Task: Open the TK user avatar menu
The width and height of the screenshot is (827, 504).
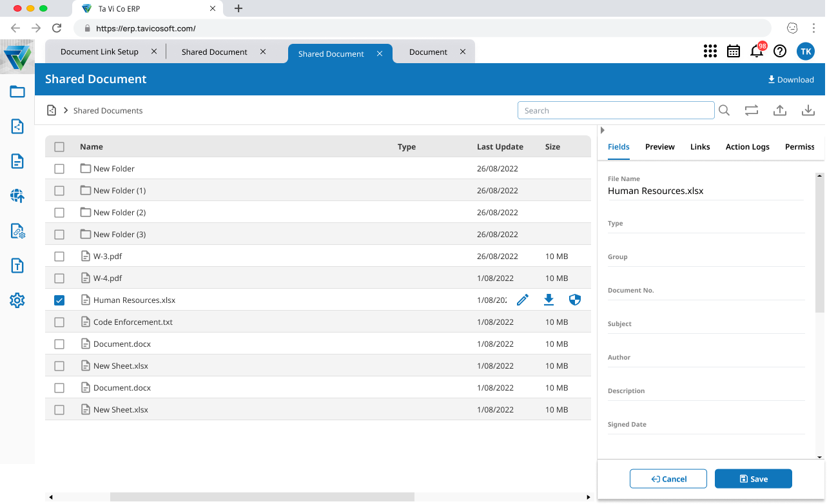Action: 806,52
